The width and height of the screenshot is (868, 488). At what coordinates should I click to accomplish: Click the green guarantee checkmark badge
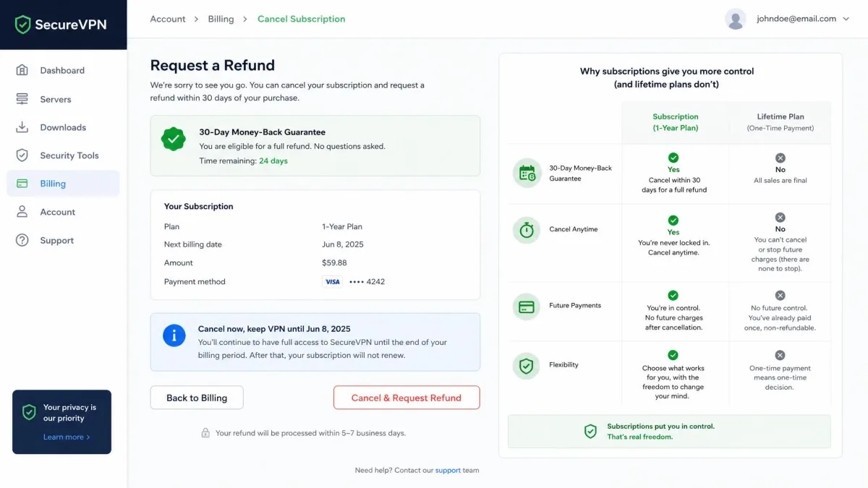(x=174, y=139)
